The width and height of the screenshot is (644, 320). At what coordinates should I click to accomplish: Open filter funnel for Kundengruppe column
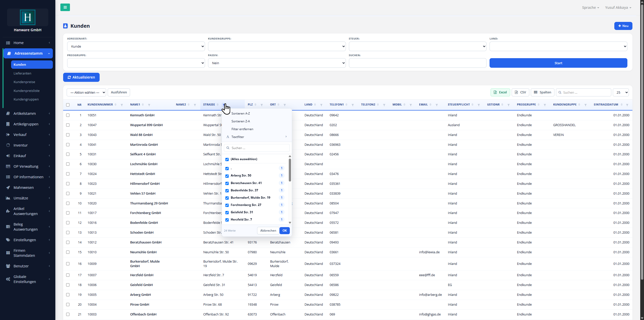point(585,105)
